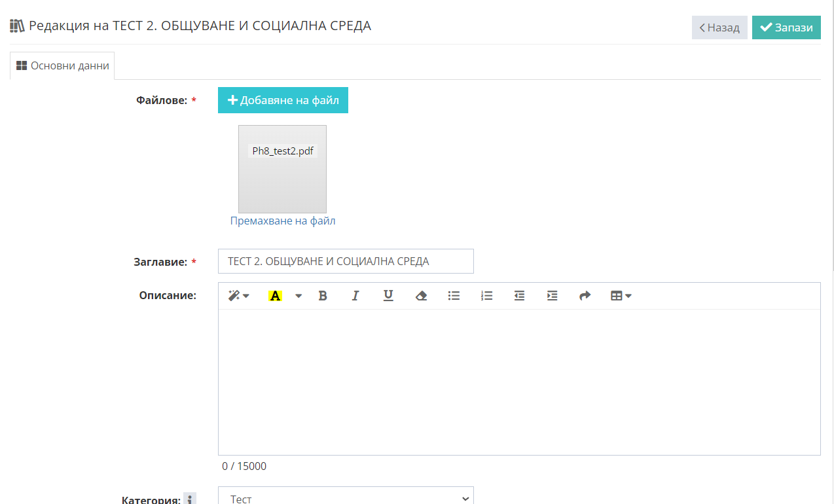The width and height of the screenshot is (834, 504).
Task: Expand the Категория select showing Тест
Action: (x=346, y=497)
